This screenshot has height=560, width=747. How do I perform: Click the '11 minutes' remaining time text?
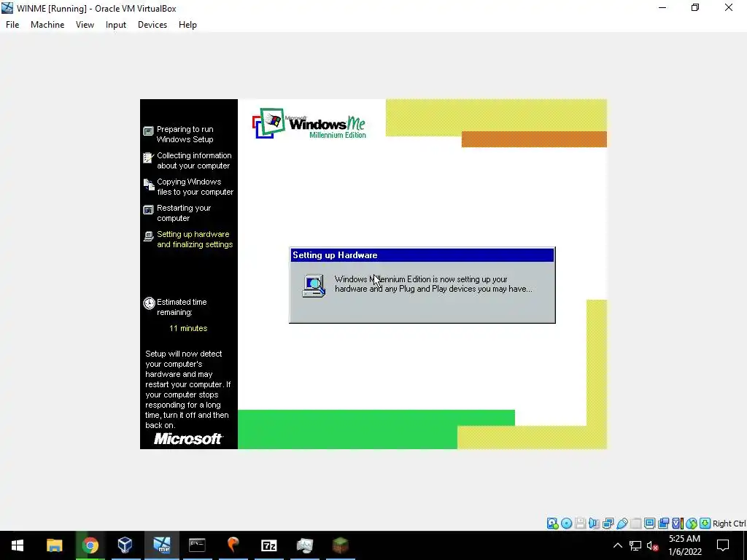[188, 328]
